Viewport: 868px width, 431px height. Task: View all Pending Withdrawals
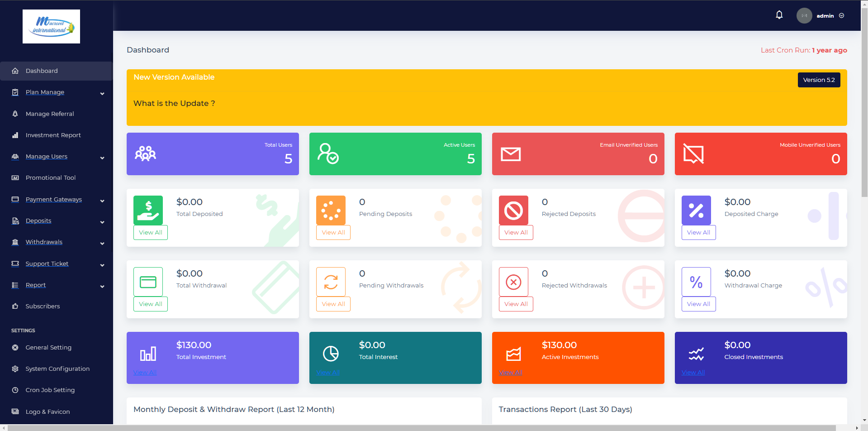point(333,304)
